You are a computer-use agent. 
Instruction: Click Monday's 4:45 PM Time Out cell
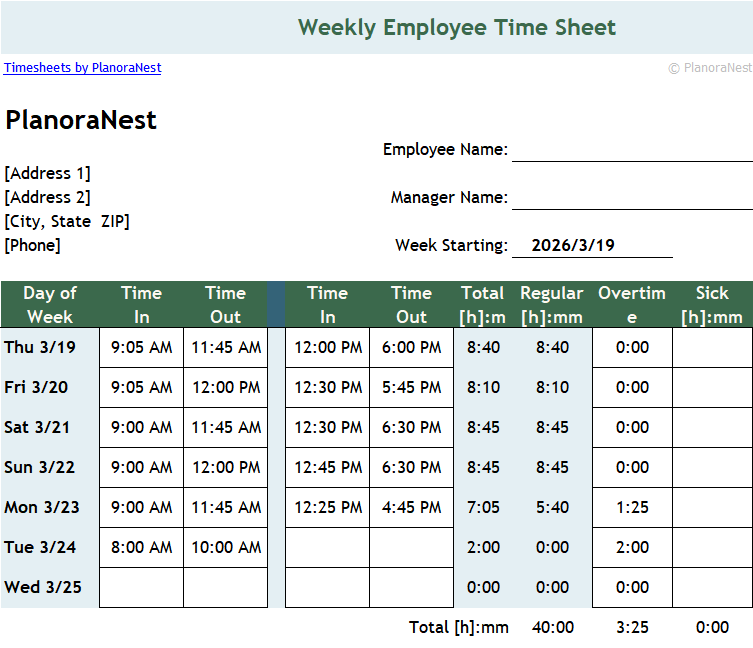[412, 507]
